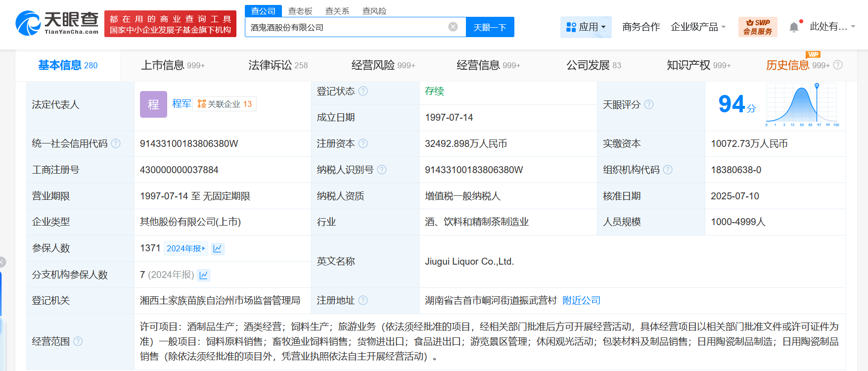
Task: Open the 分支机构参保人数 chart icon
Action: pyautogui.click(x=203, y=275)
